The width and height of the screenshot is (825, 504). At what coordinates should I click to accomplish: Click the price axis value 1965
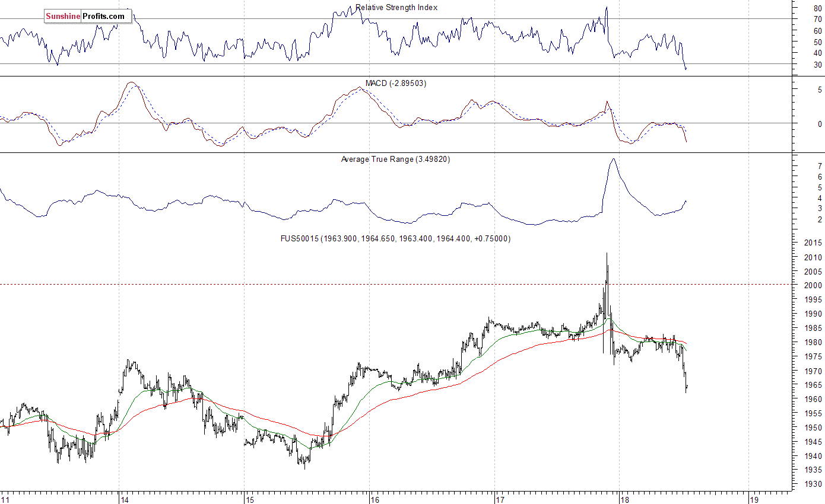tap(814, 385)
